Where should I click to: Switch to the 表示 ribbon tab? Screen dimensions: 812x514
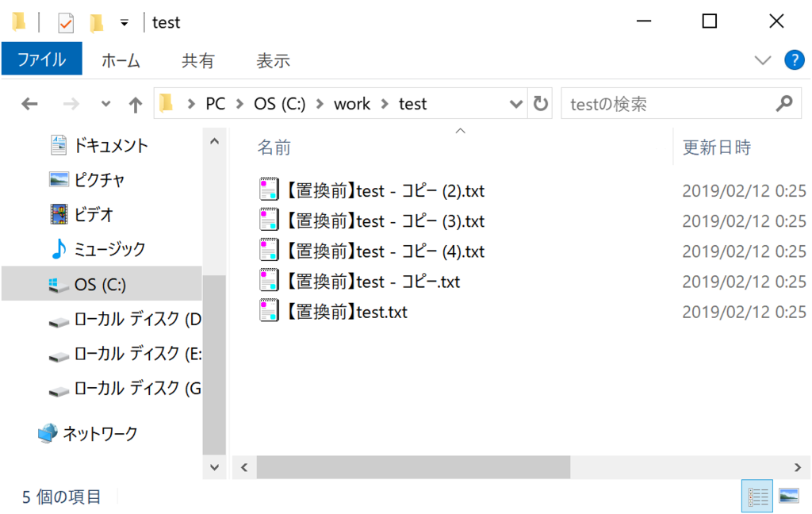tap(273, 59)
